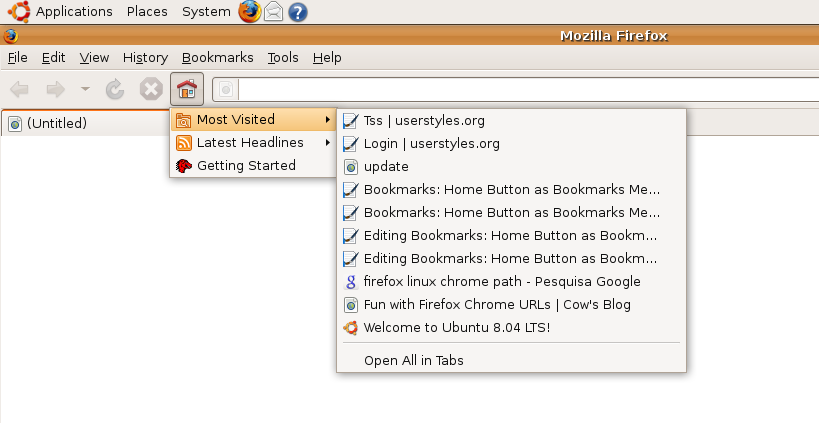Expand Latest Headlines submenu arrow
819x423 pixels.
[x=327, y=143]
